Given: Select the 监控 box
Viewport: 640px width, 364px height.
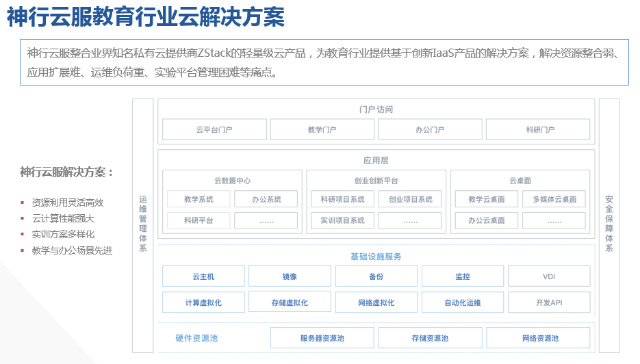Looking at the screenshot, I should (x=462, y=276).
